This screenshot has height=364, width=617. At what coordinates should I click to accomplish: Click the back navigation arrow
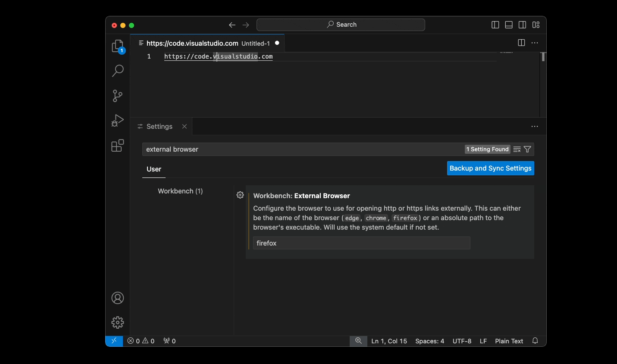click(x=232, y=25)
